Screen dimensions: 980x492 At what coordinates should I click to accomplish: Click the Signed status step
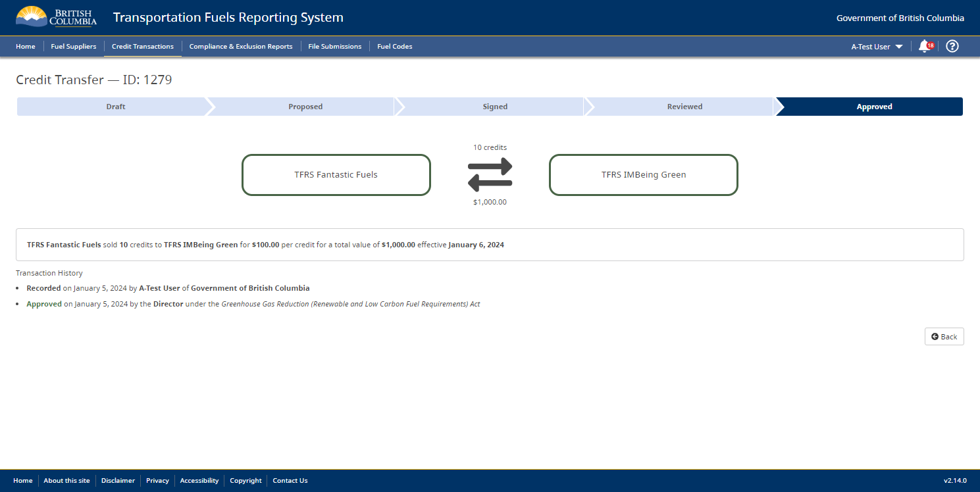tap(495, 107)
